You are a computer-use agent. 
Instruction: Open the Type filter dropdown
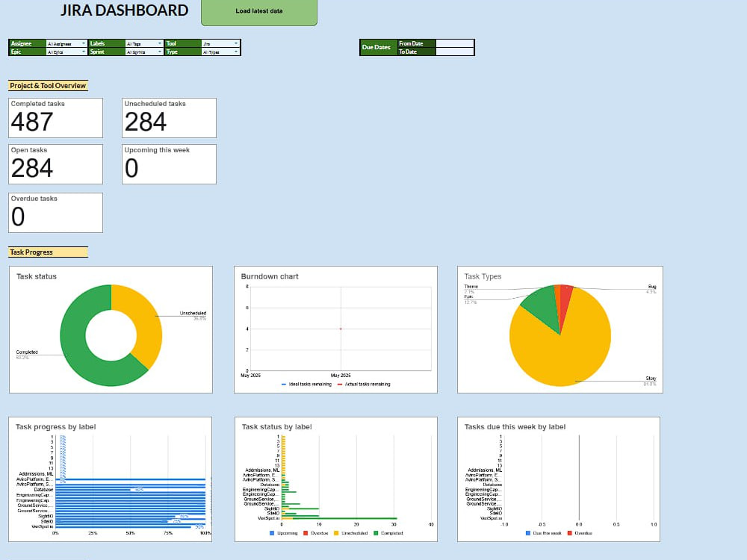[220, 52]
